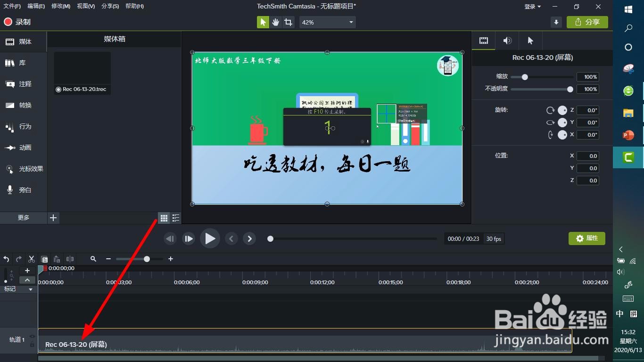The image size is (644, 362).
Task: Collapse the marker row with caret button
Action: [27, 280]
